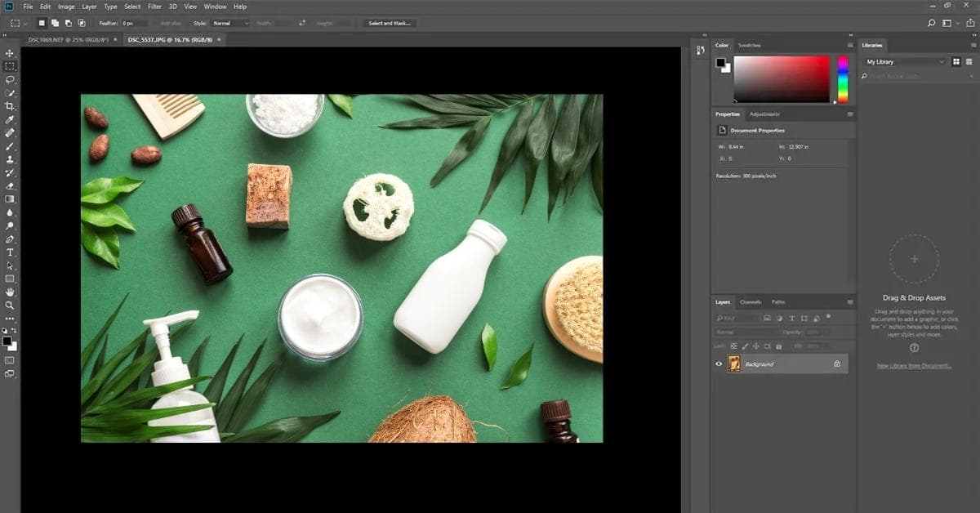The image size is (980, 513).
Task: Open the marquee tool preset picker
Action: 19,23
